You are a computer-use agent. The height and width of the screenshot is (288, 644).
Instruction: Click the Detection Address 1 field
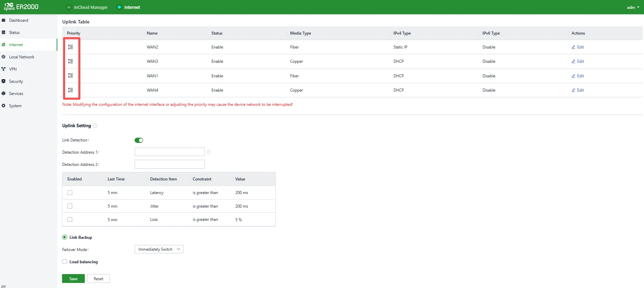point(170,152)
